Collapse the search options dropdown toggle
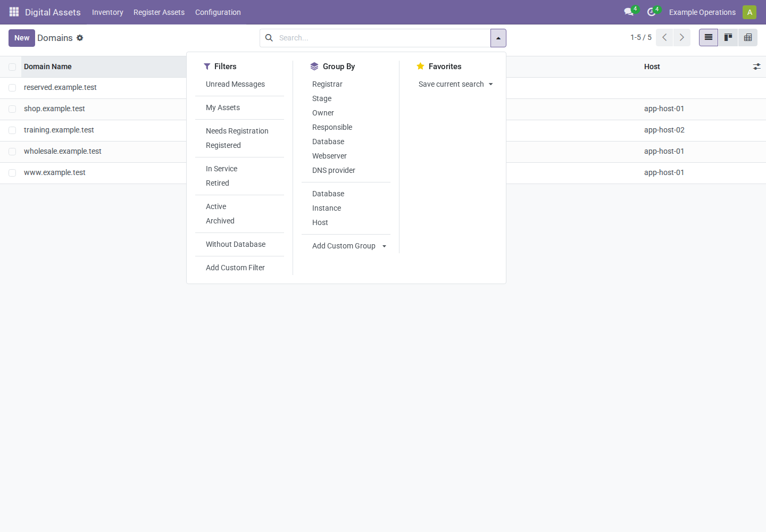This screenshot has height=532, width=766. [x=498, y=38]
